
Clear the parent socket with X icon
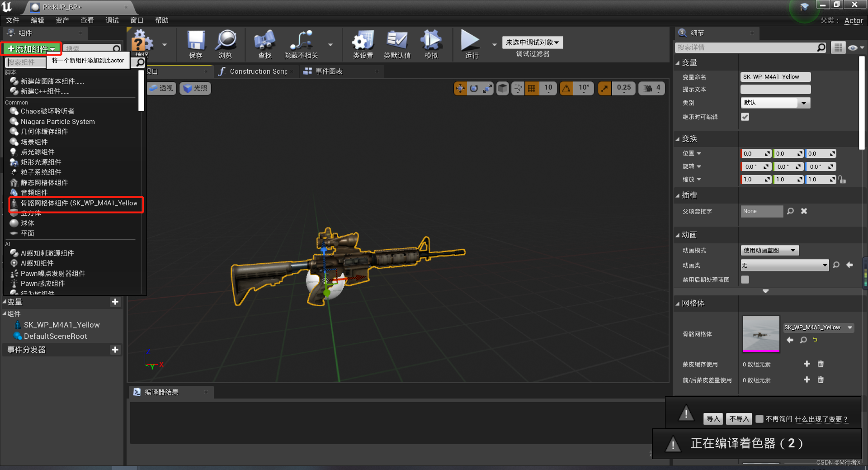click(804, 211)
